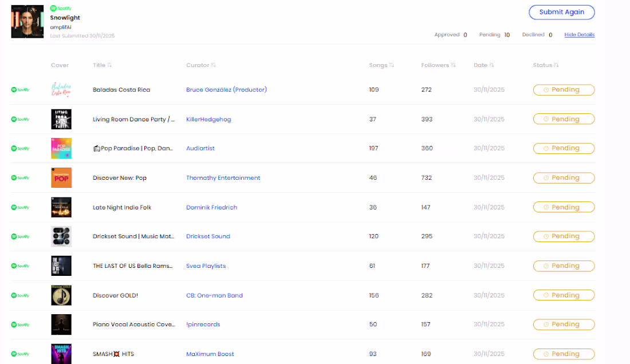
Task: Sort table by Status column icon
Action: pyautogui.click(x=556, y=65)
